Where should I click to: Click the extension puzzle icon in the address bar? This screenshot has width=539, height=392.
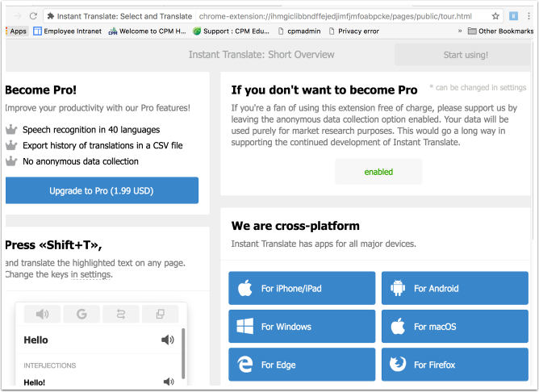point(51,16)
